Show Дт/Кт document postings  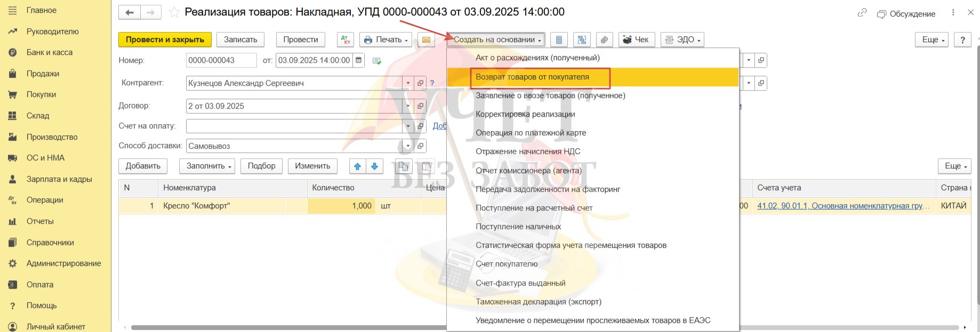tap(346, 39)
